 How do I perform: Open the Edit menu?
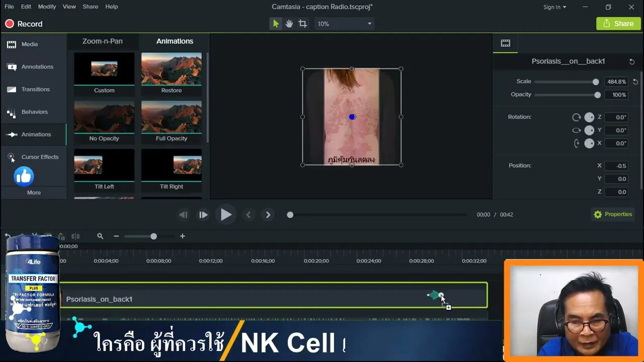pyautogui.click(x=26, y=7)
